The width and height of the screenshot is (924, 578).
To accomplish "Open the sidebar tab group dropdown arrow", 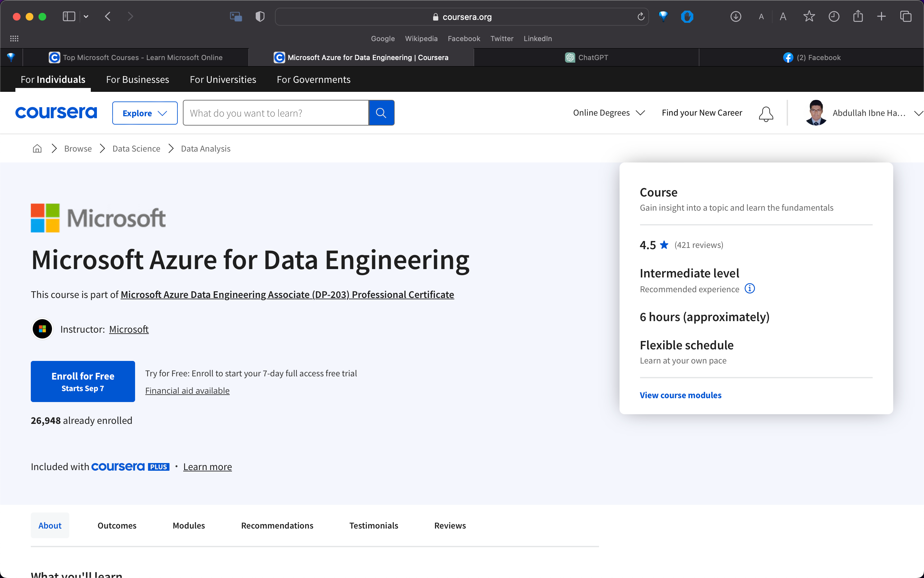I will tap(86, 16).
